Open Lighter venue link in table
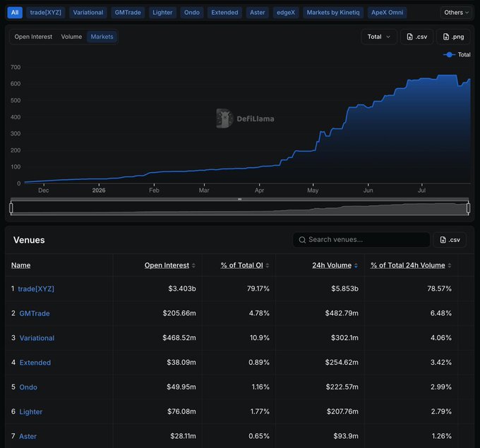The width and height of the screenshot is (480, 448). point(31,411)
